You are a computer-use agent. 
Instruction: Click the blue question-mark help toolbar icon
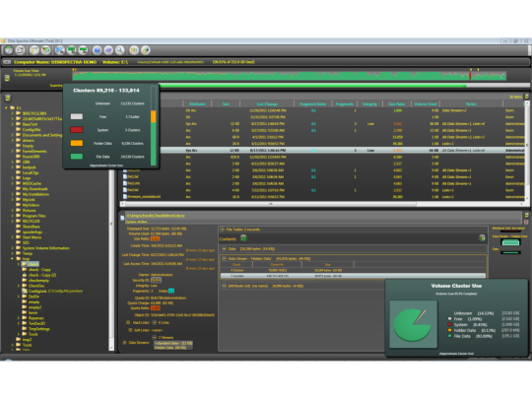[x=97, y=50]
